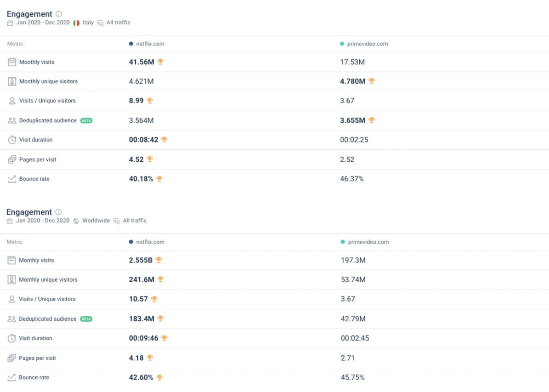Click the globe icon next to Worldwide
The height and width of the screenshot is (392, 549).
(76, 221)
